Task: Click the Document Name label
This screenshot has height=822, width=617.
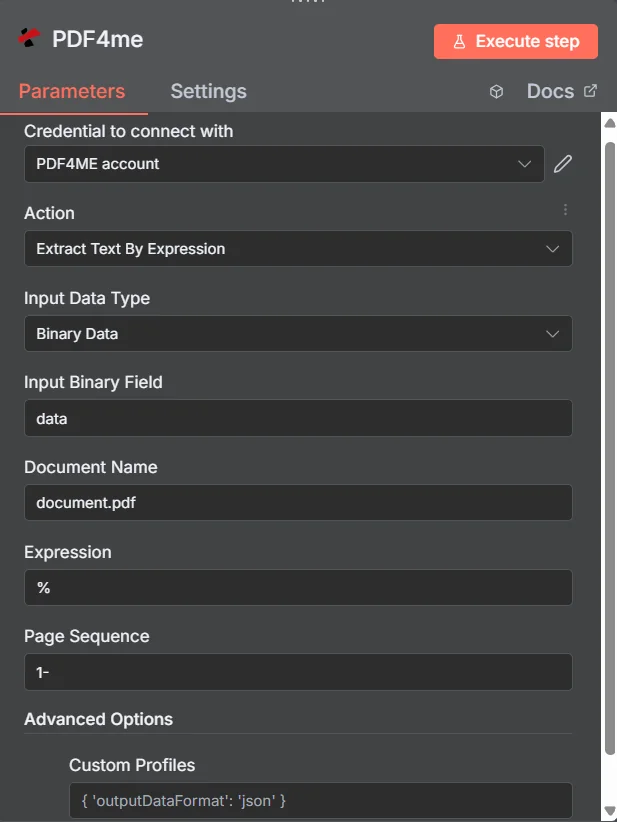Action: click(x=91, y=467)
